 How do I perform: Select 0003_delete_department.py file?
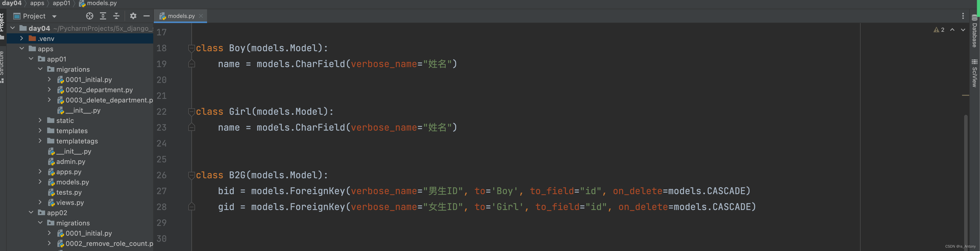(x=109, y=100)
